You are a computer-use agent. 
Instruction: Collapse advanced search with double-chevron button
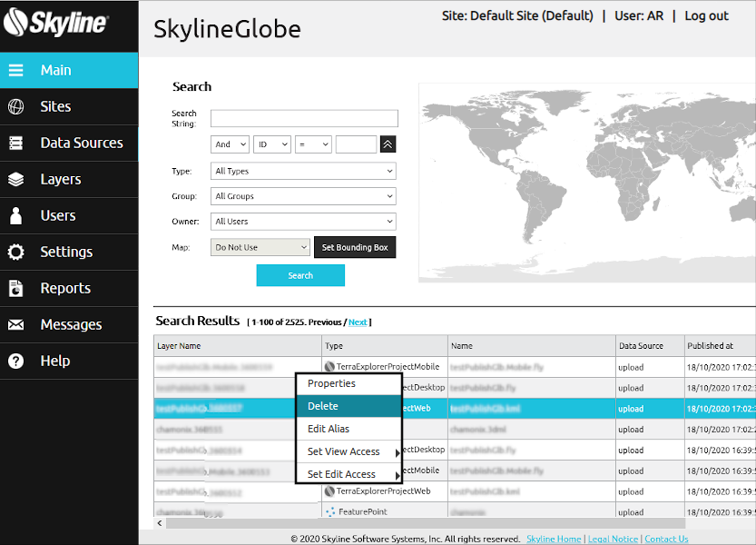click(x=388, y=144)
